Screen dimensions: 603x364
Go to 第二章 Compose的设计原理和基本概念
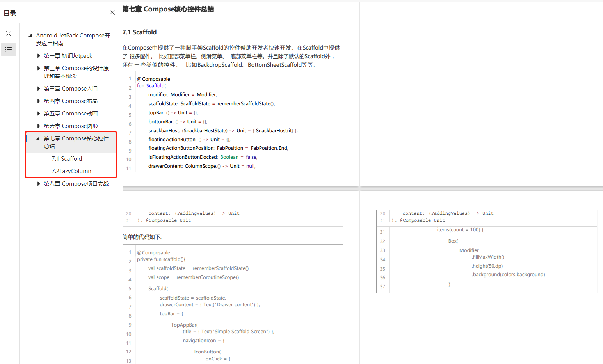point(76,72)
